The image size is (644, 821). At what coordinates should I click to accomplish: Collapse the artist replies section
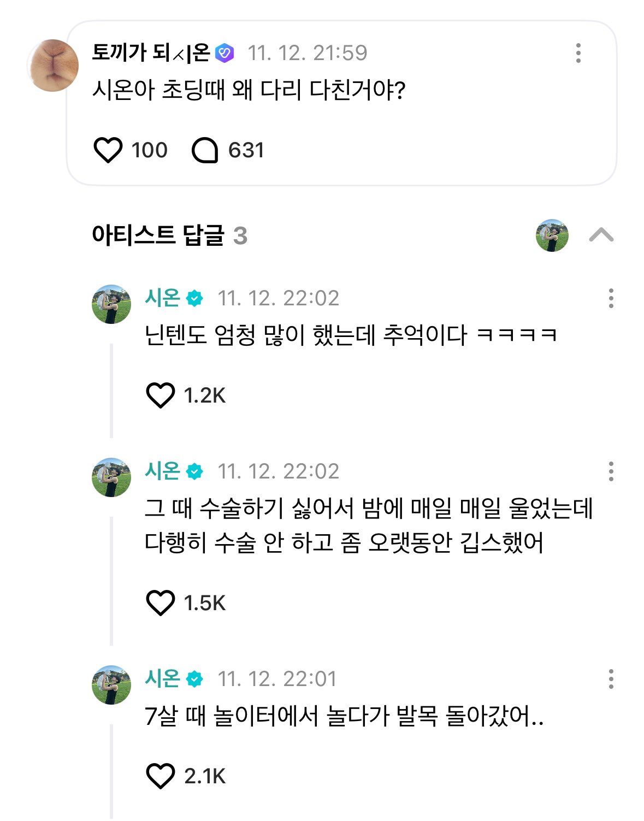click(601, 235)
